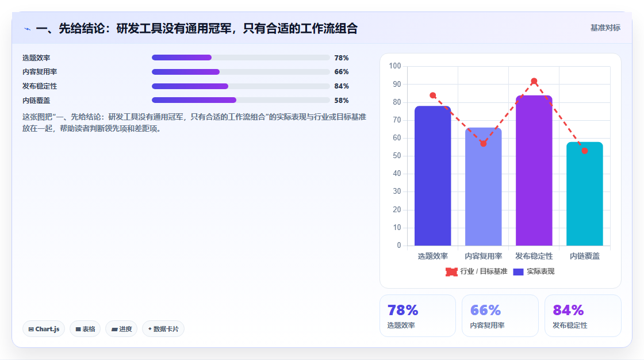Click the benchmark point on 内链覆盖 bar
The image size is (644, 360).
point(584,151)
